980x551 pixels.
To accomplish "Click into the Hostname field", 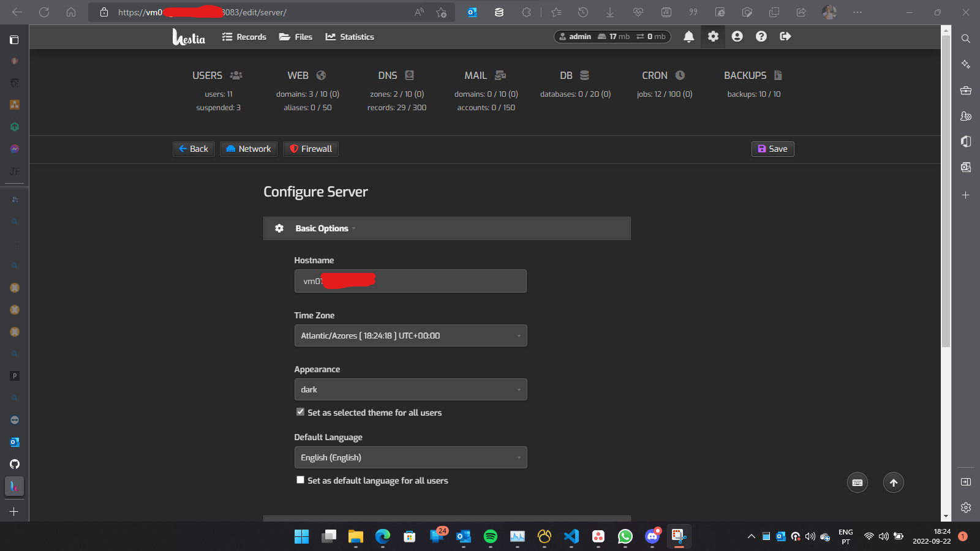I will click(x=410, y=281).
